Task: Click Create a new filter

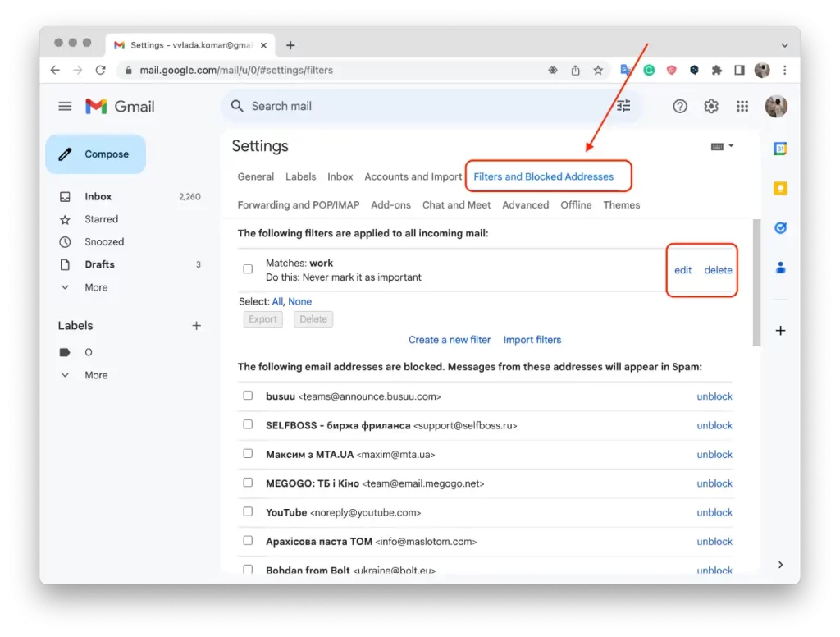Action: 450,340
